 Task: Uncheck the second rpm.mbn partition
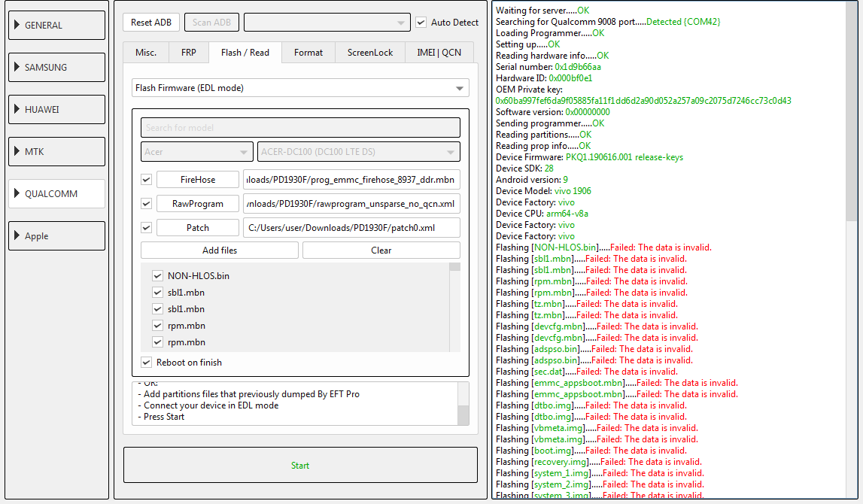157,342
